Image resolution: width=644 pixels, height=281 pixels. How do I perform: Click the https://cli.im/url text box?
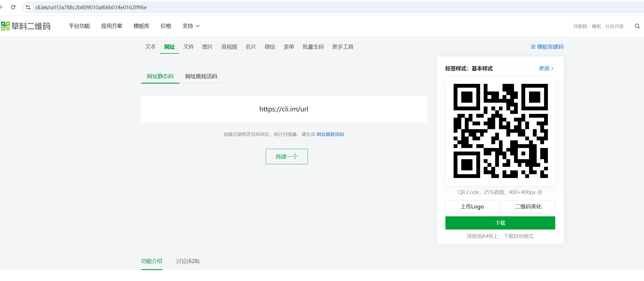coord(284,109)
